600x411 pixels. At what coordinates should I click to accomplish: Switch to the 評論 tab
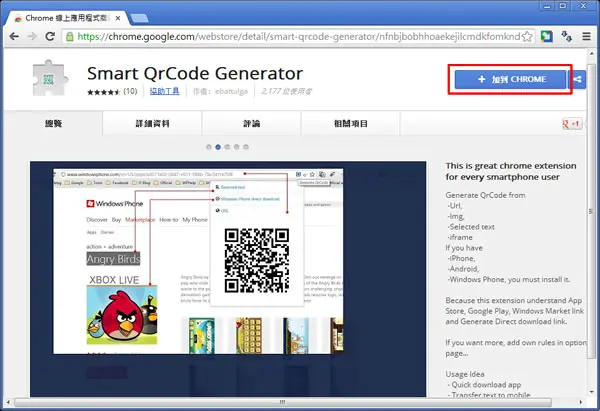(251, 124)
